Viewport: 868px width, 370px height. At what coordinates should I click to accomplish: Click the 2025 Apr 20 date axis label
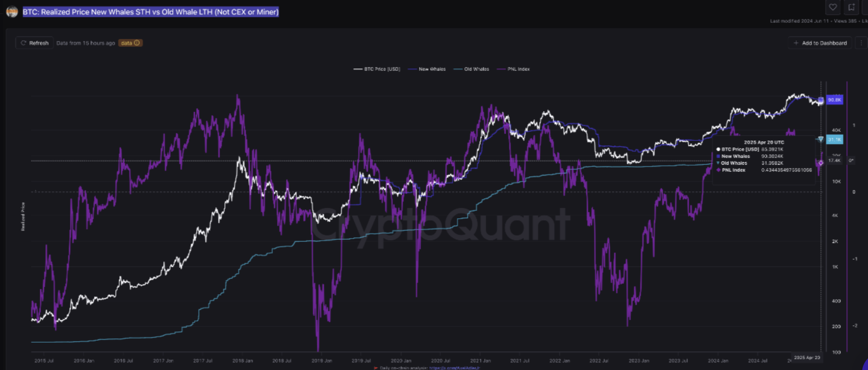[x=807, y=358]
